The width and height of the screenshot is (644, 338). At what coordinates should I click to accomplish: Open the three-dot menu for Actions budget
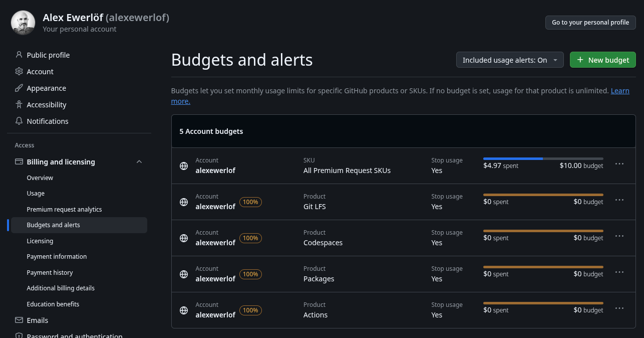619,308
